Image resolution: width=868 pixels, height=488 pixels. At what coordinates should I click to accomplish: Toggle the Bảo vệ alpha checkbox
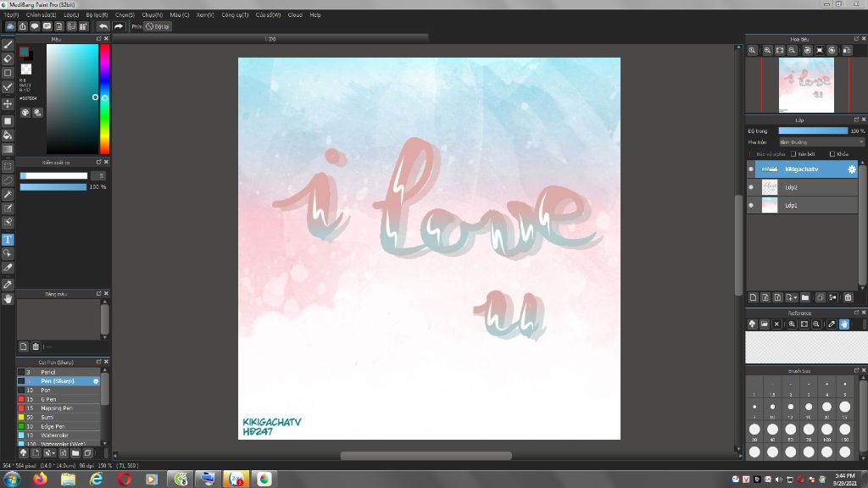[751, 154]
